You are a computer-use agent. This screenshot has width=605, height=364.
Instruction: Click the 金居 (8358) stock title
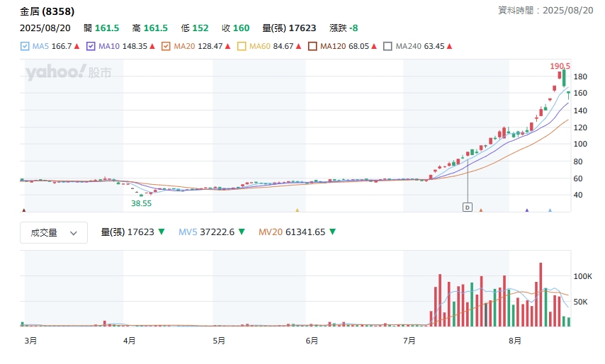coord(47,11)
